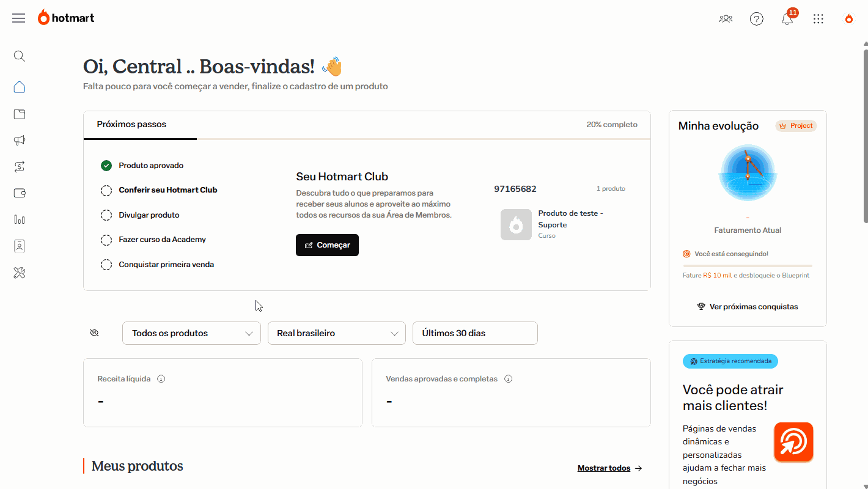Click the help question mark icon
The width and height of the screenshot is (868, 489).
click(x=757, y=19)
